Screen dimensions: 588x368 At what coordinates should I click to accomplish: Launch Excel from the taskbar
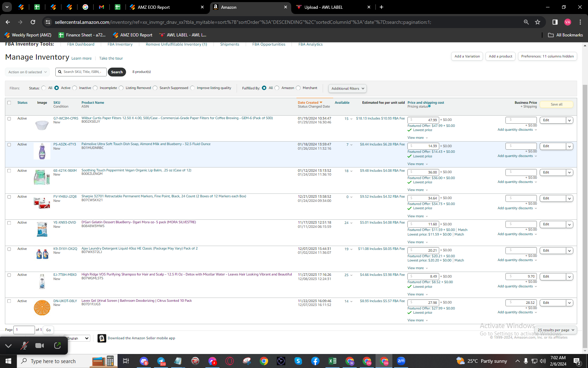click(x=332, y=361)
